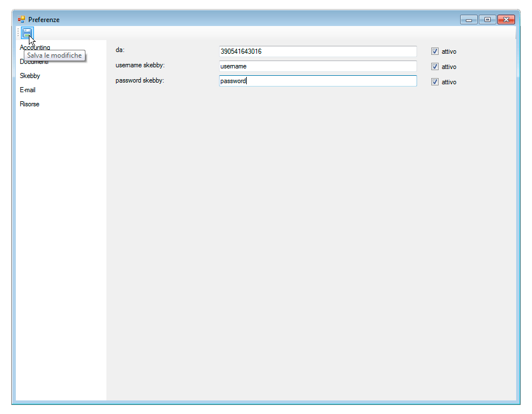Open the Accounting preferences section
This screenshot has height=414, width=532.
coord(35,48)
